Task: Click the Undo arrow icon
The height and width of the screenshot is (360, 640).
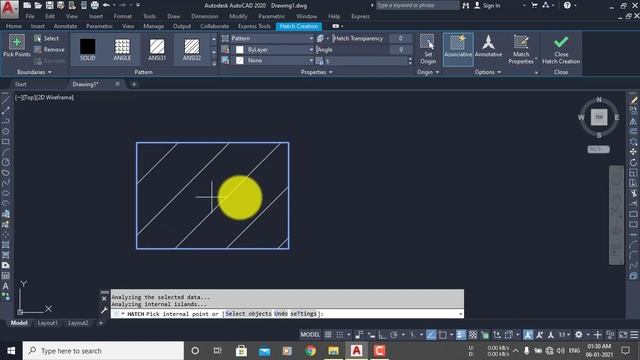Action: [106, 5]
